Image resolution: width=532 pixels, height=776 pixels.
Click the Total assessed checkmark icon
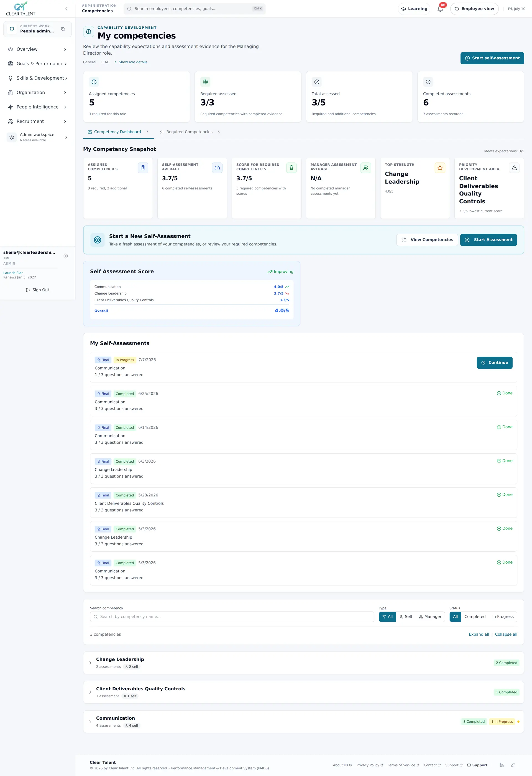pyautogui.click(x=317, y=82)
